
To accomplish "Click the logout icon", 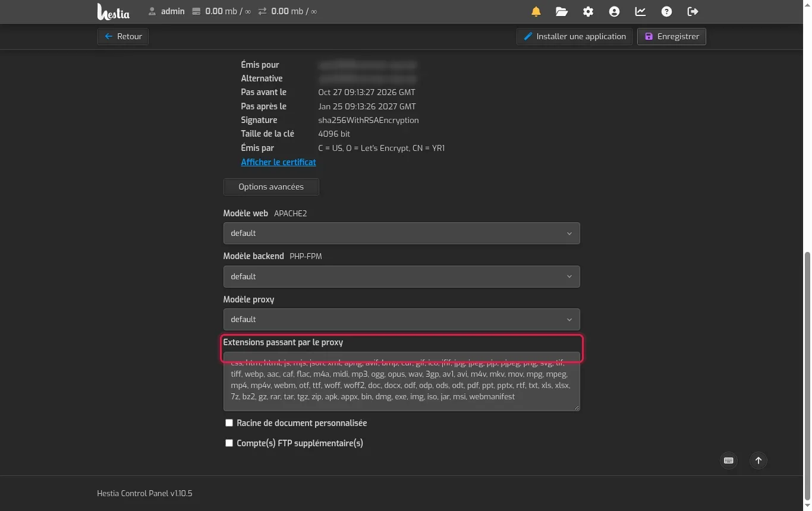I will 693,11.
